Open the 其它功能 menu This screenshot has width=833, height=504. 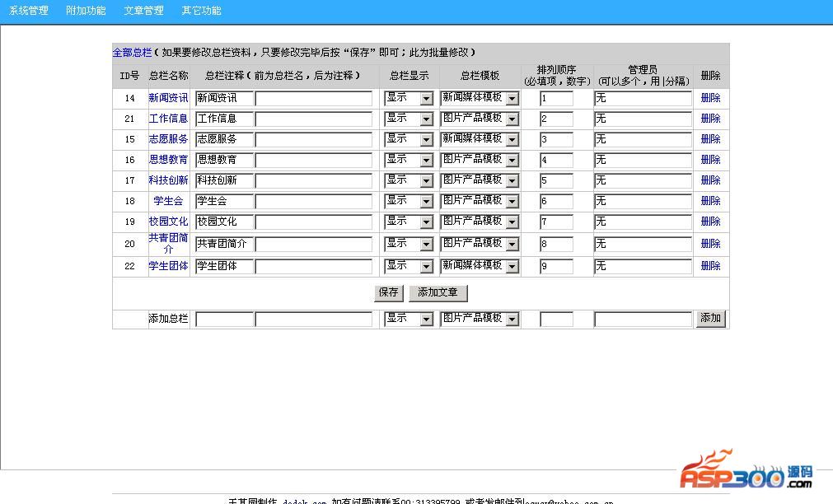tap(201, 11)
